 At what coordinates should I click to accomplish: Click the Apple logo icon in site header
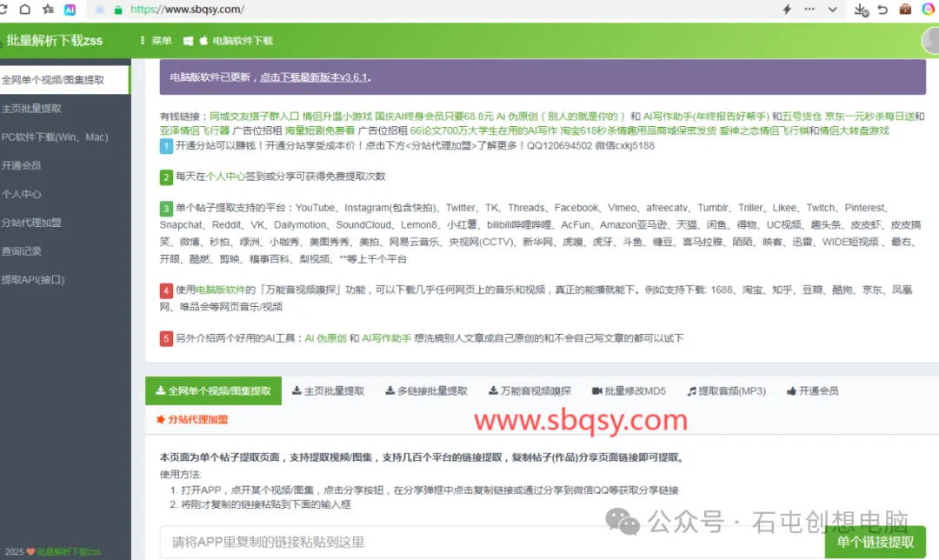coord(203,40)
